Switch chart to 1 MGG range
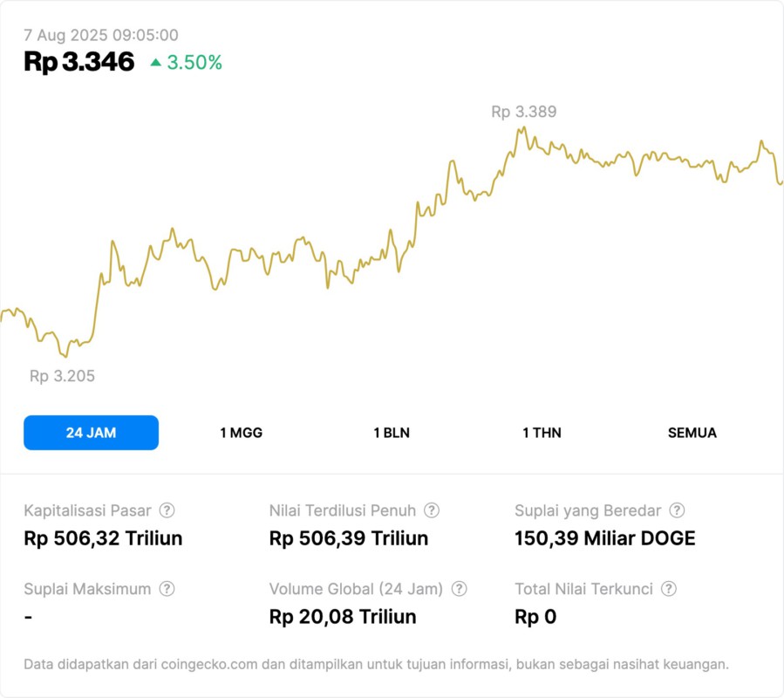 click(241, 433)
